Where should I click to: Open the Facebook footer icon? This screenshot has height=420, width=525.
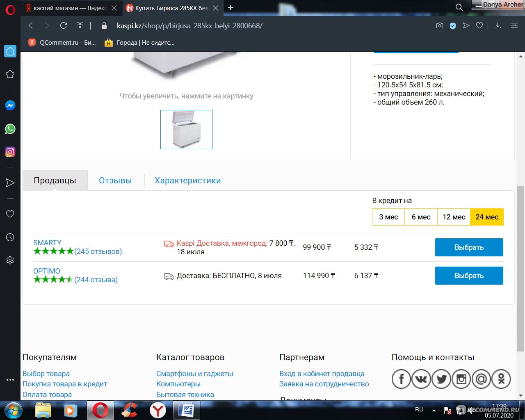click(x=402, y=379)
